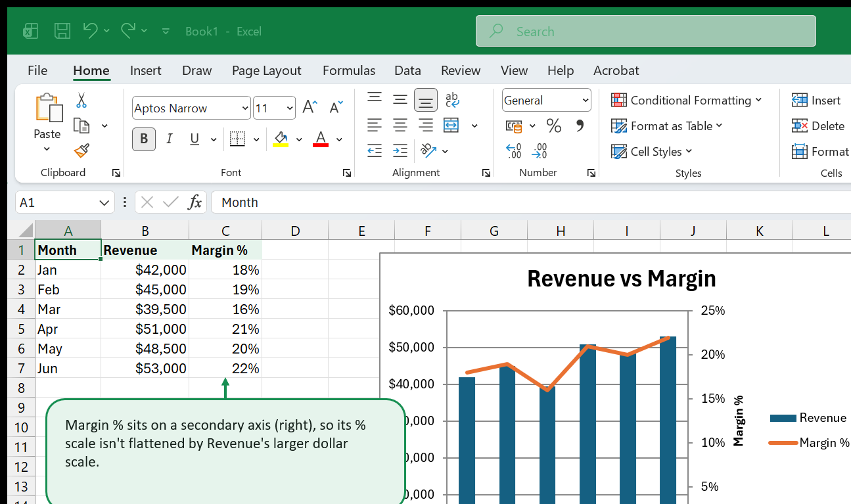This screenshot has width=851, height=504.
Task: Toggle Bold formatting
Action: [144, 139]
